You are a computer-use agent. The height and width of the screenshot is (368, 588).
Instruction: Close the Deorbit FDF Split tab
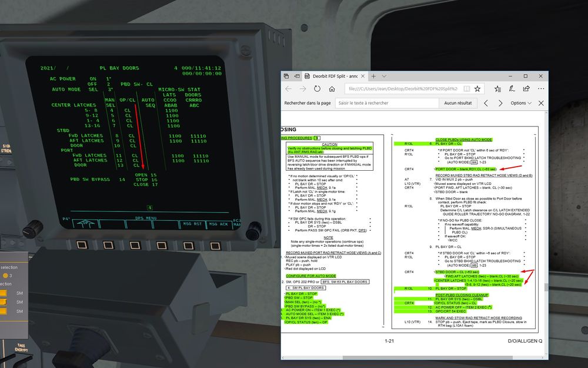363,76
